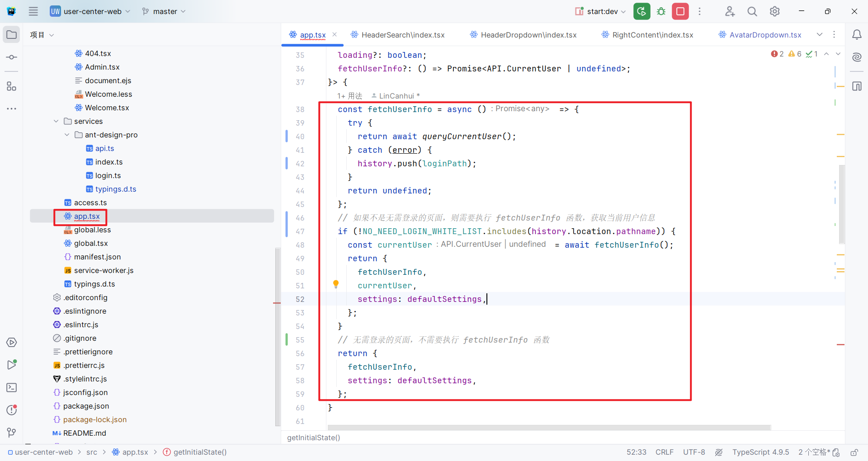Click the Debug bug icon in toolbar

pos(661,11)
